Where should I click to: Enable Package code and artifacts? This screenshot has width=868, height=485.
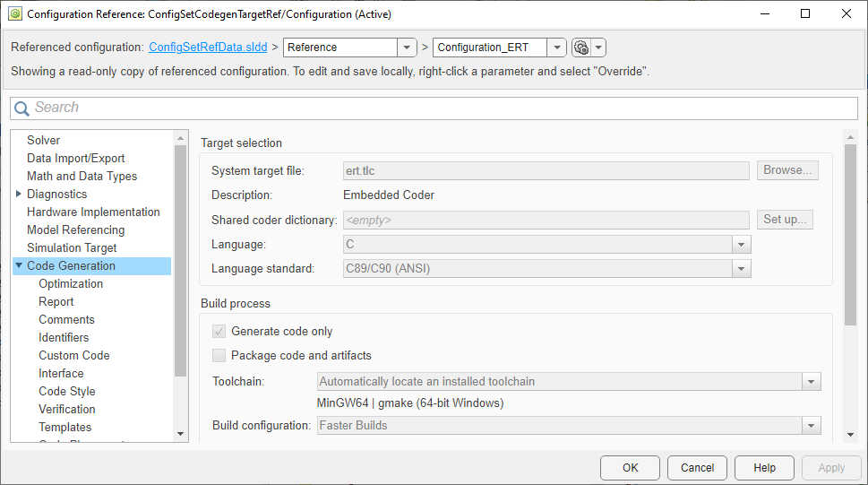pos(219,355)
